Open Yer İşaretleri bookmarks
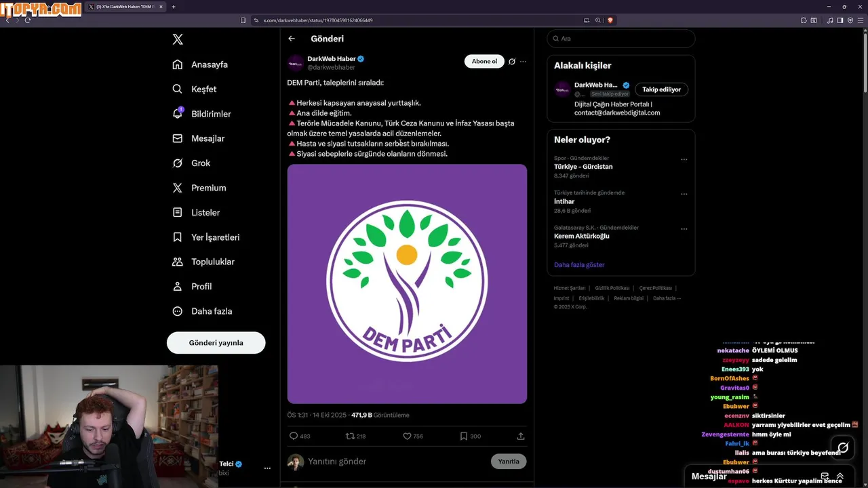The image size is (868, 488). pyautogui.click(x=206, y=237)
